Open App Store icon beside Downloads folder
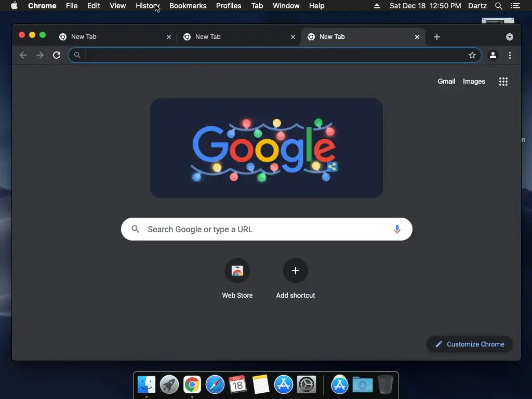This screenshot has height=399, width=532. pos(340,385)
